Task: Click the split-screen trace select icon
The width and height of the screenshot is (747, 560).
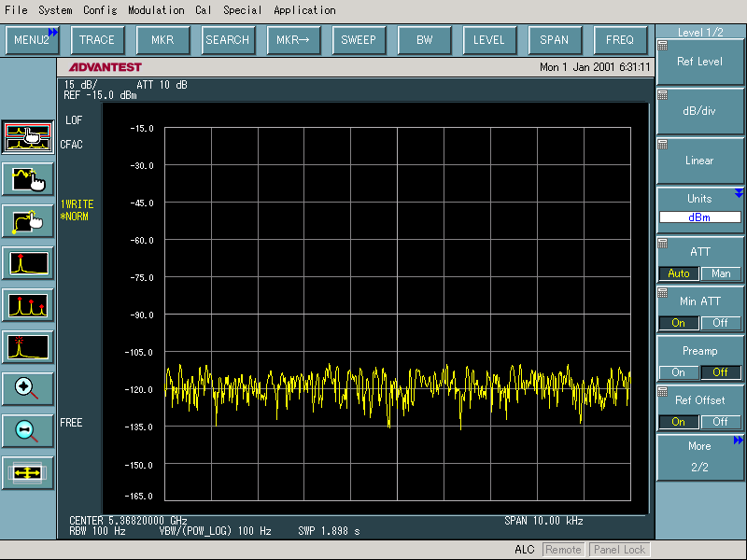Action: tap(27, 136)
